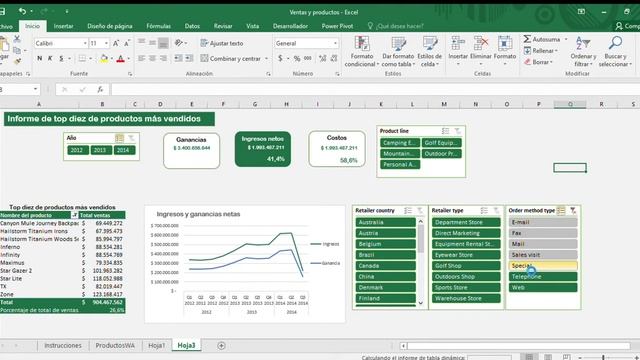Expand Name Box dropdown arrow
Image resolution: width=640 pixels, height=360 pixels.
[x=36, y=89]
